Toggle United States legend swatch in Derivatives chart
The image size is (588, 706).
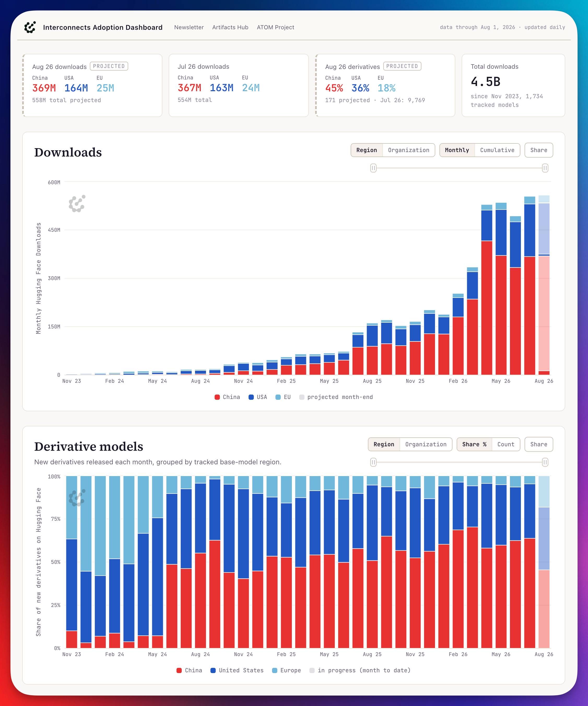[213, 670]
